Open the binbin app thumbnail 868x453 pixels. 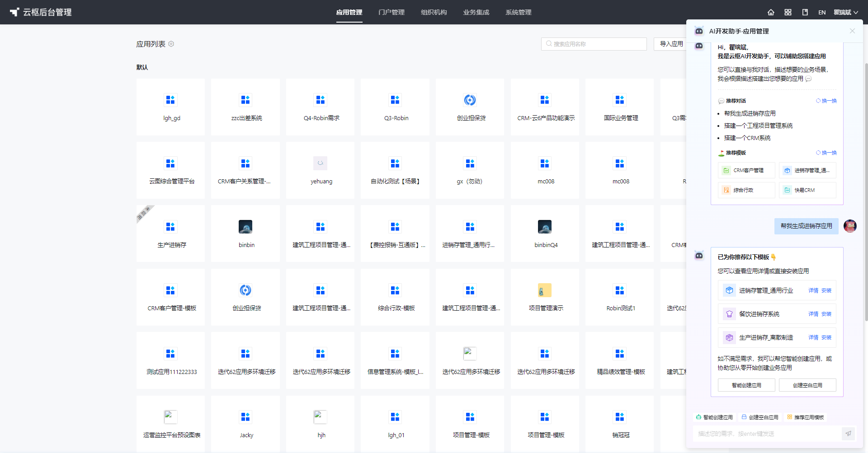click(245, 227)
